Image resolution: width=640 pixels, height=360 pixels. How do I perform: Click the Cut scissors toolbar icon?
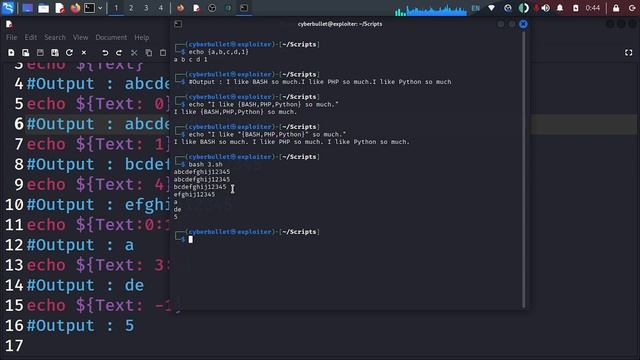pos(134,53)
